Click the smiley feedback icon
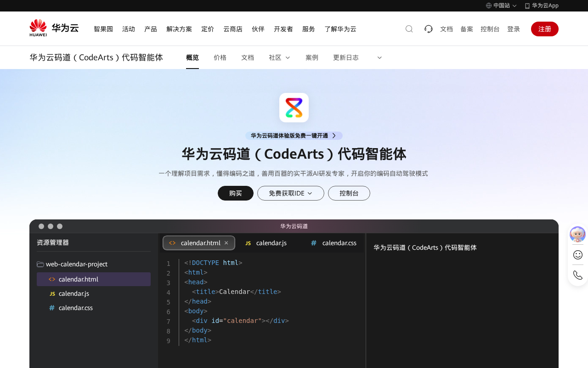The height and width of the screenshot is (368, 588). tap(578, 254)
